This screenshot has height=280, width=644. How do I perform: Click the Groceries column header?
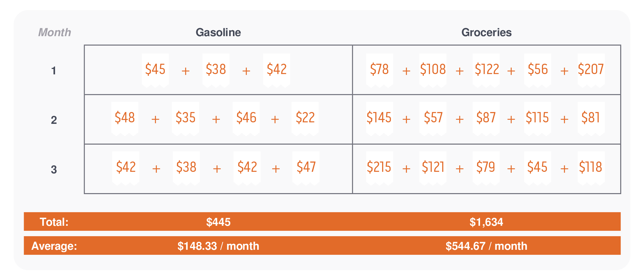point(486,32)
